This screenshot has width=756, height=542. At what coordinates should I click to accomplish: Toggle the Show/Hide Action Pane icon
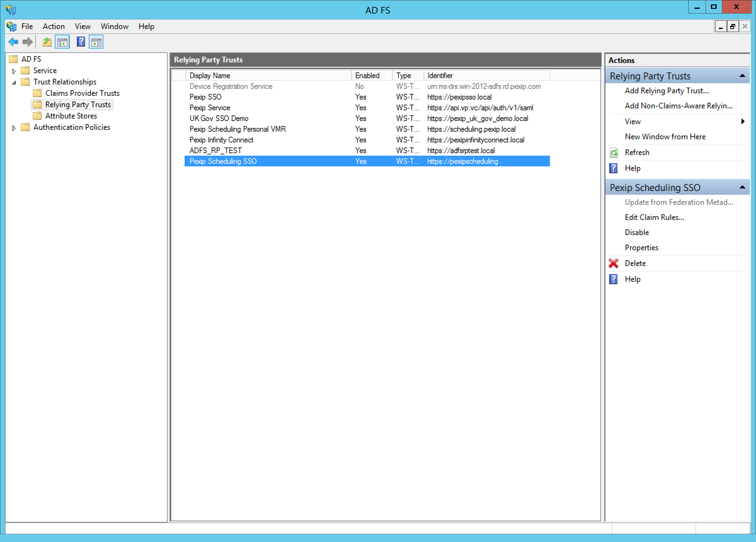[96, 42]
